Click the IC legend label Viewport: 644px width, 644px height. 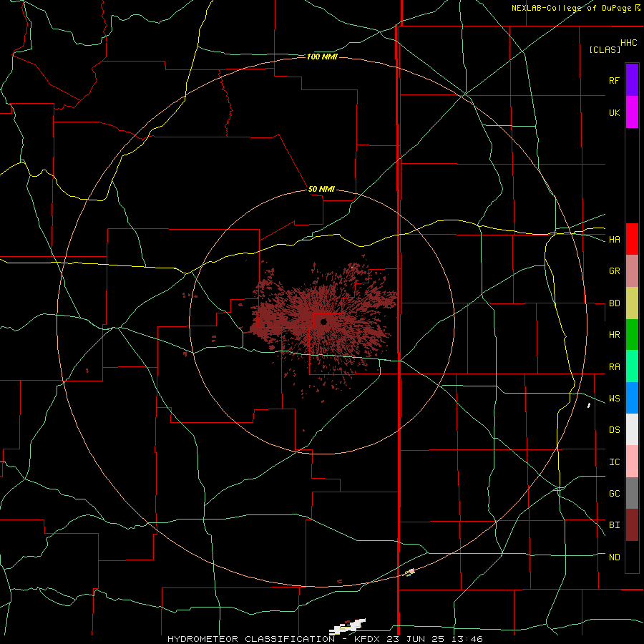[614, 462]
